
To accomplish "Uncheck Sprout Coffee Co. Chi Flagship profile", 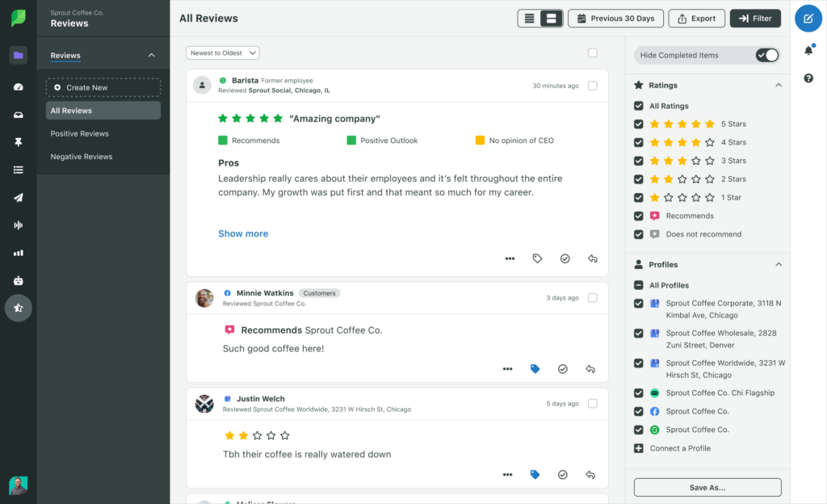I will click(x=639, y=393).
